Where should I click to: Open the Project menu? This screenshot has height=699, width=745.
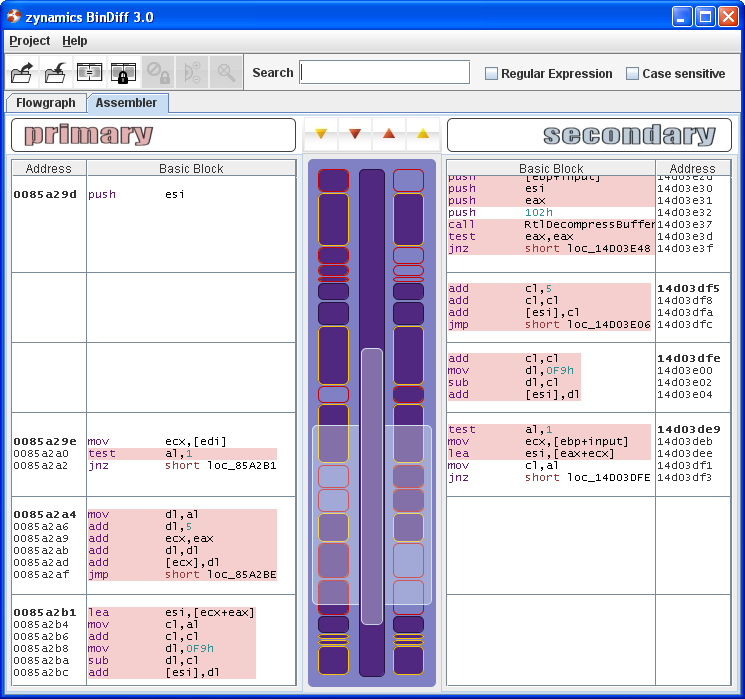coord(29,41)
